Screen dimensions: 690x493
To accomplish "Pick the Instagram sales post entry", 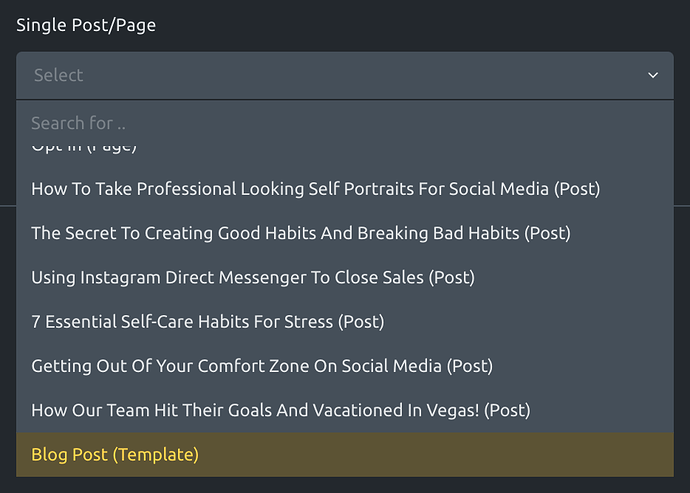I will coord(345,277).
